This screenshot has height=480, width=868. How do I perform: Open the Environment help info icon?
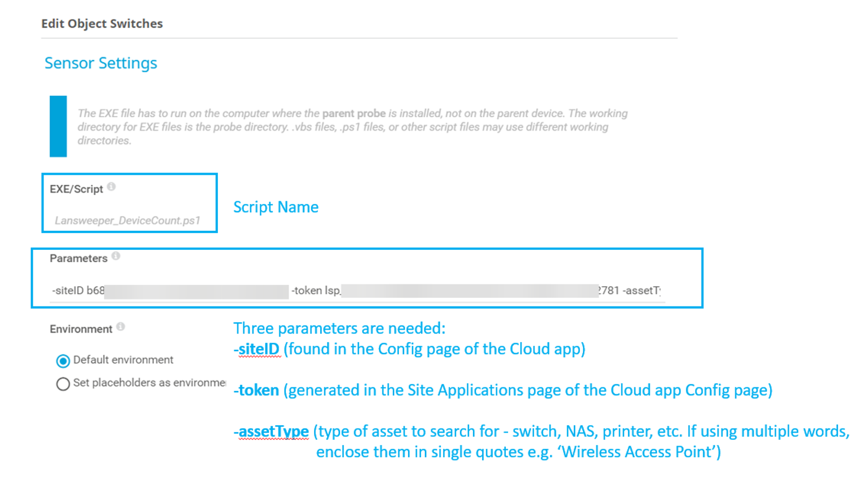(121, 327)
